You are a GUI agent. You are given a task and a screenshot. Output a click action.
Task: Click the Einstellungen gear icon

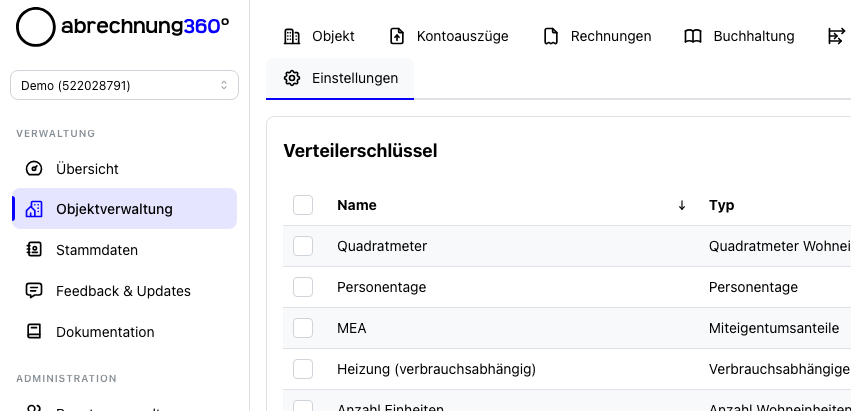[x=292, y=78]
